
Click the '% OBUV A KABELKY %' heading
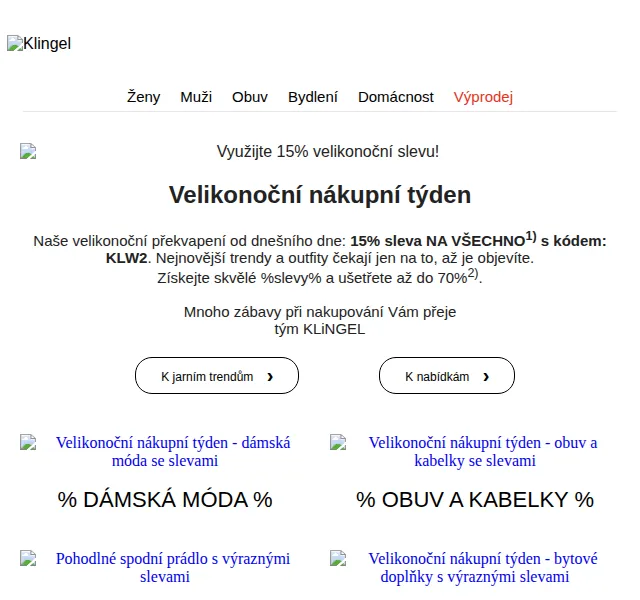pos(475,500)
